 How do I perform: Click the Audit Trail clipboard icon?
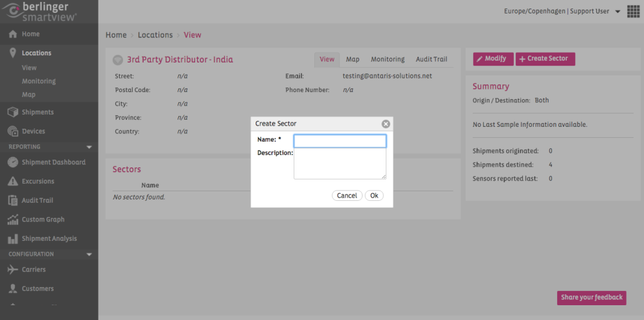pos(13,200)
